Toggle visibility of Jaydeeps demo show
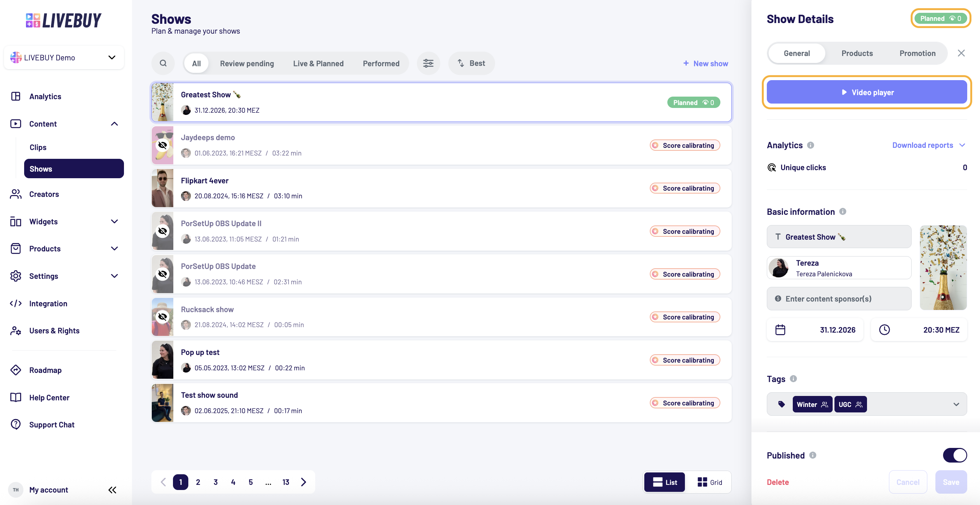Screen dimensions: 980x505 [162, 145]
